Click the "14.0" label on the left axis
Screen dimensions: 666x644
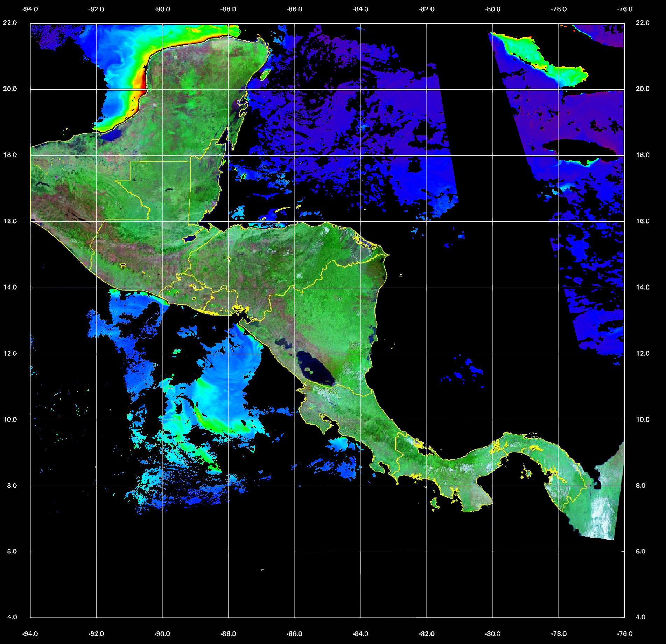click(x=10, y=287)
